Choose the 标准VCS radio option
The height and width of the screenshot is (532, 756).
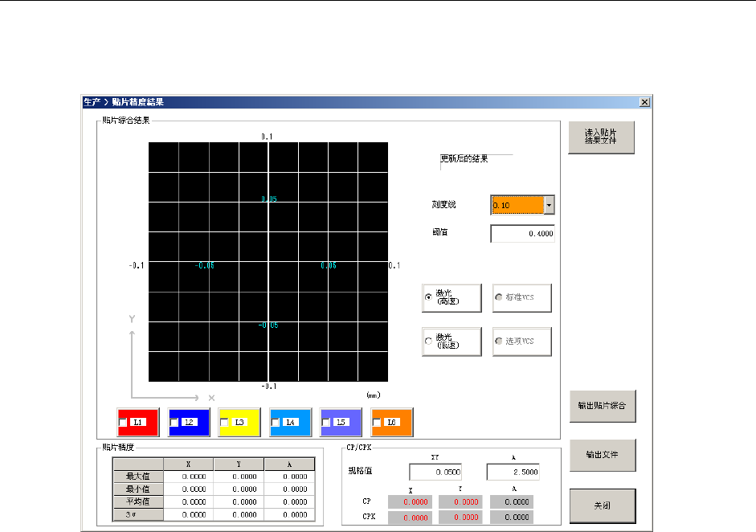click(499, 297)
